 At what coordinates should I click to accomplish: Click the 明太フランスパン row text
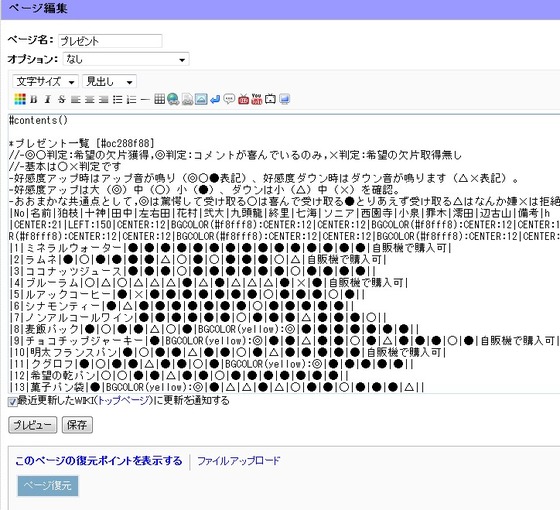pos(228,352)
